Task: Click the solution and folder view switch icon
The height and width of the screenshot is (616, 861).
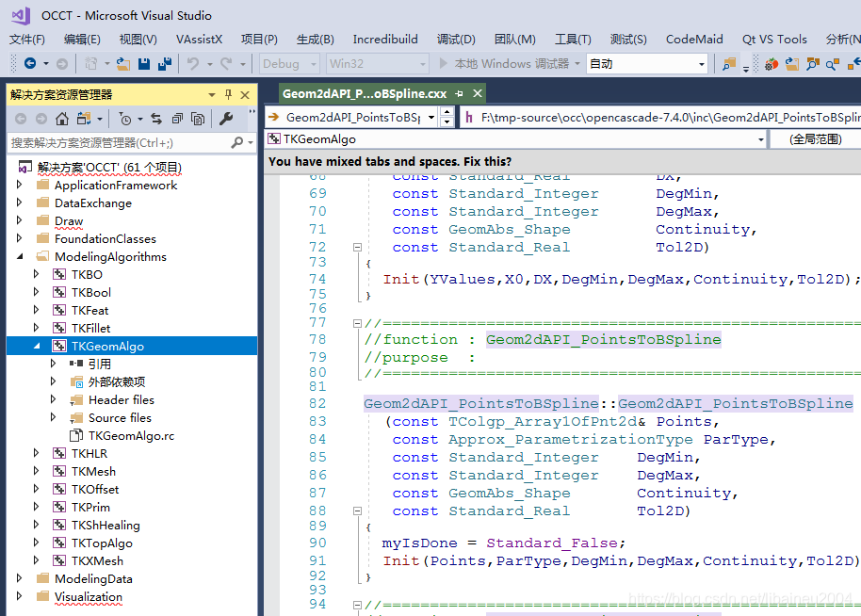Action: click(84, 119)
